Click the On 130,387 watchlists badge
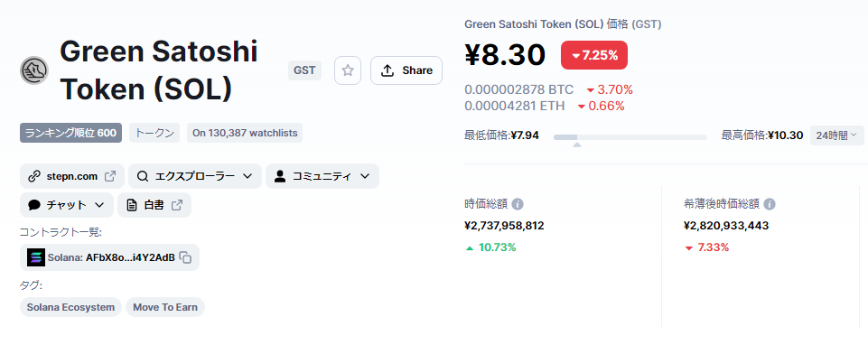Image resolution: width=868 pixels, height=345 pixels. pyautogui.click(x=245, y=133)
